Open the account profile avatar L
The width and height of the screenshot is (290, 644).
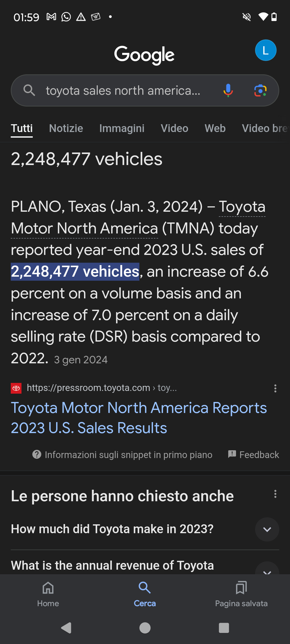click(x=266, y=50)
